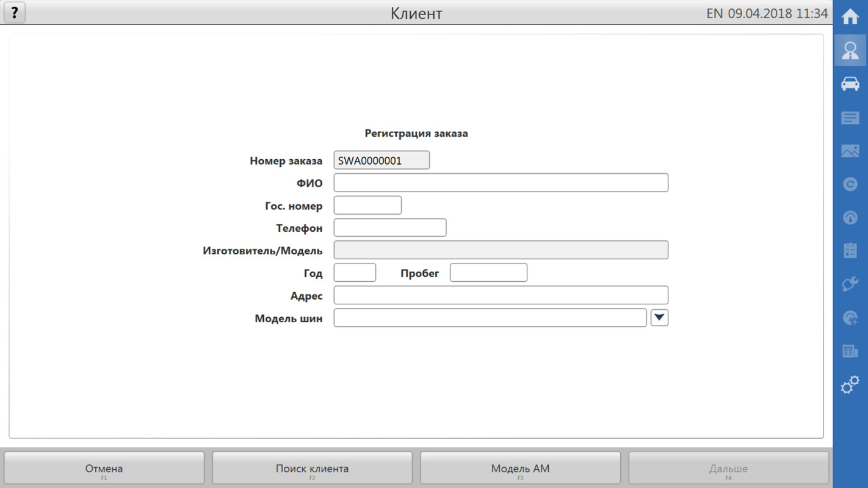Click the gauge with plus icon
This screenshot has width=868, height=488.
(850, 317)
